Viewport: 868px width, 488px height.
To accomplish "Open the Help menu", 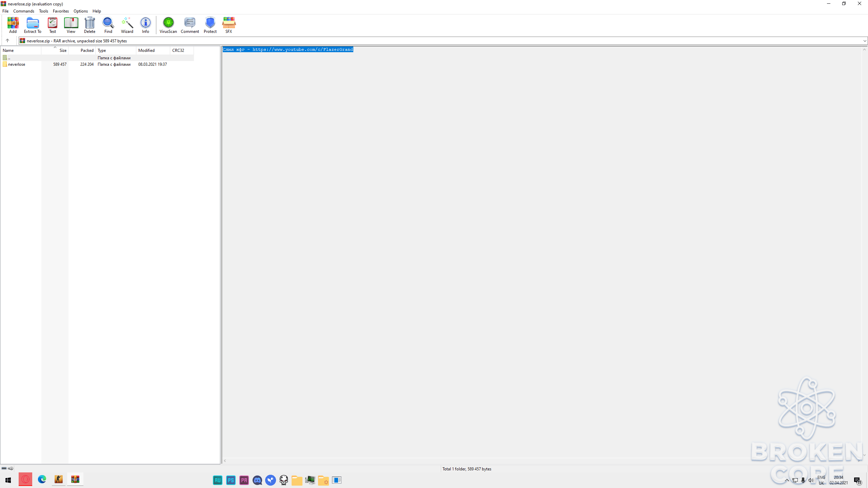I will (x=97, y=11).
